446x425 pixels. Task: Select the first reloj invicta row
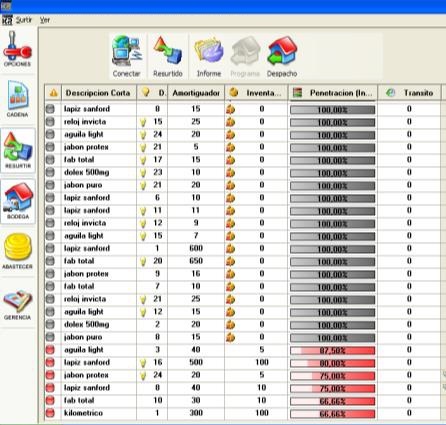click(243, 122)
